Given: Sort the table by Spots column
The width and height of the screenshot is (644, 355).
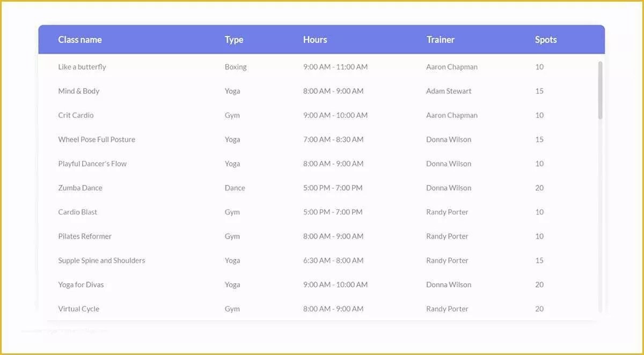Looking at the screenshot, I should pyautogui.click(x=545, y=39).
